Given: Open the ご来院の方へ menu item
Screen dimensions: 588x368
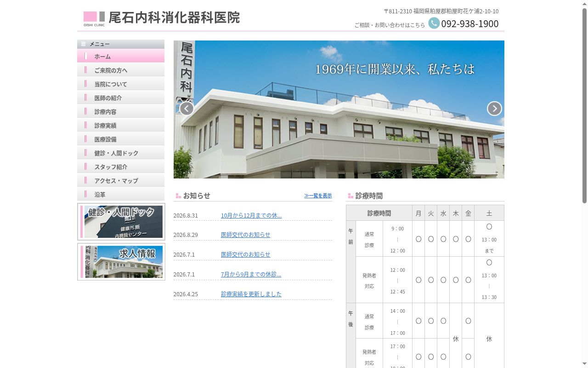Looking at the screenshot, I should point(121,70).
